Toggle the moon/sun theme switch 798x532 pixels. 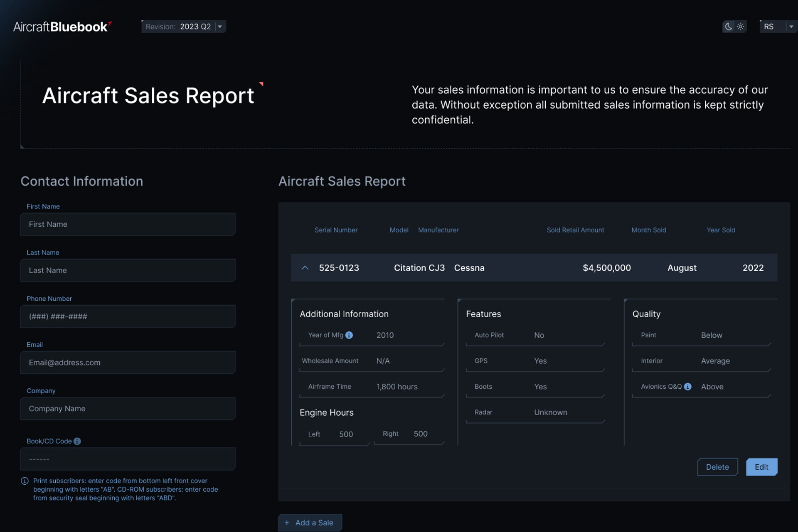point(734,26)
